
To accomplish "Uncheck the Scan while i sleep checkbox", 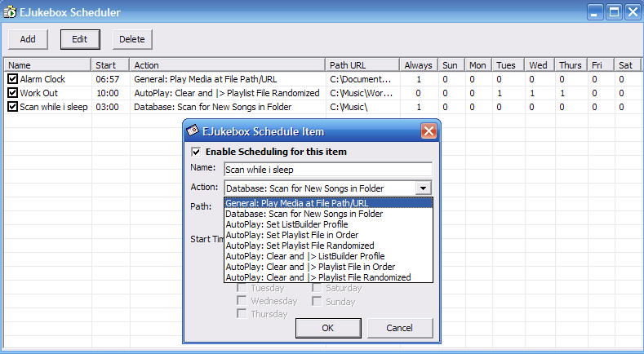I will tap(13, 107).
